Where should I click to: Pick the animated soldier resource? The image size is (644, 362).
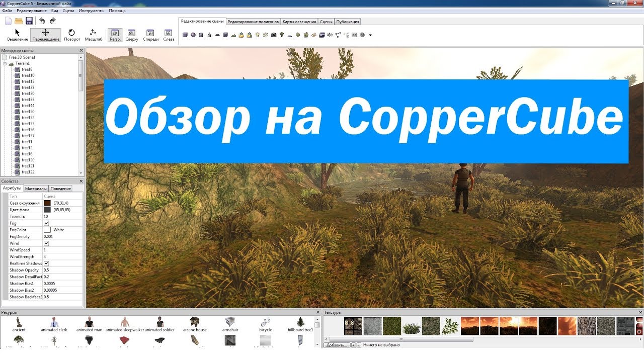point(159,324)
